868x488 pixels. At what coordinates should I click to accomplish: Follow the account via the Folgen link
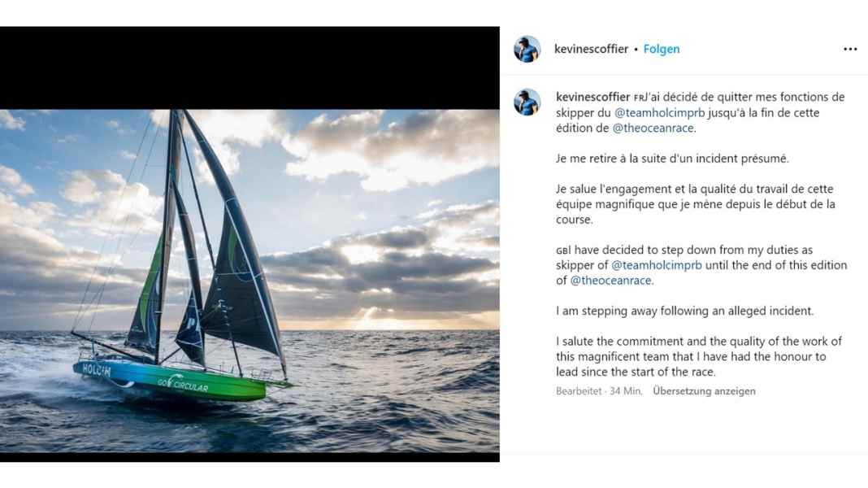click(x=662, y=49)
